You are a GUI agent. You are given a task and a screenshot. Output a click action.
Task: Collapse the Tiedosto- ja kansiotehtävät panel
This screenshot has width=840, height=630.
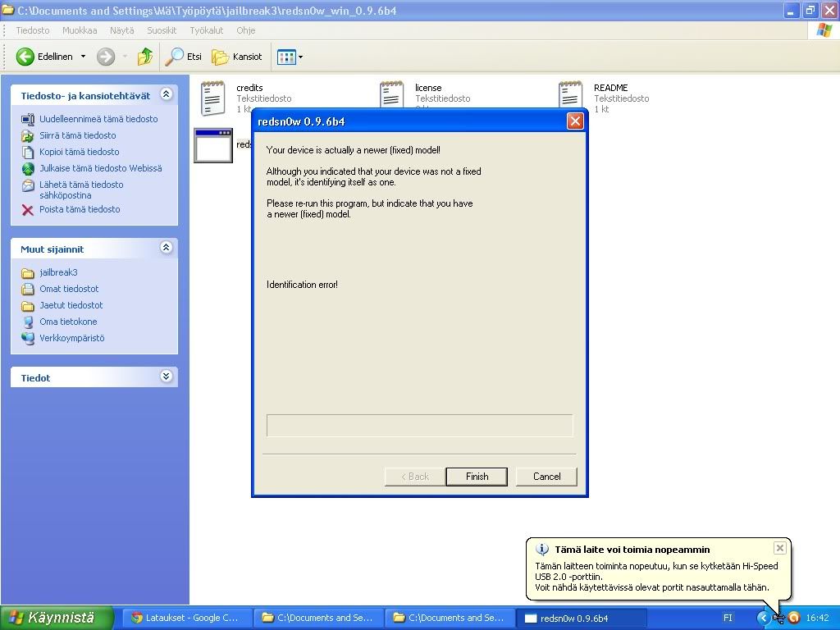click(x=166, y=94)
